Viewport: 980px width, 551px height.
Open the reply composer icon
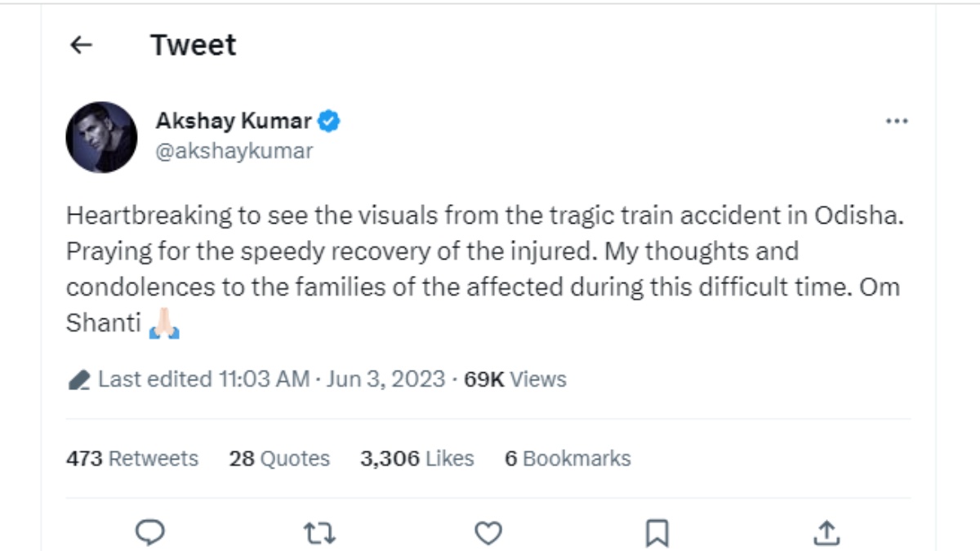pyautogui.click(x=149, y=533)
